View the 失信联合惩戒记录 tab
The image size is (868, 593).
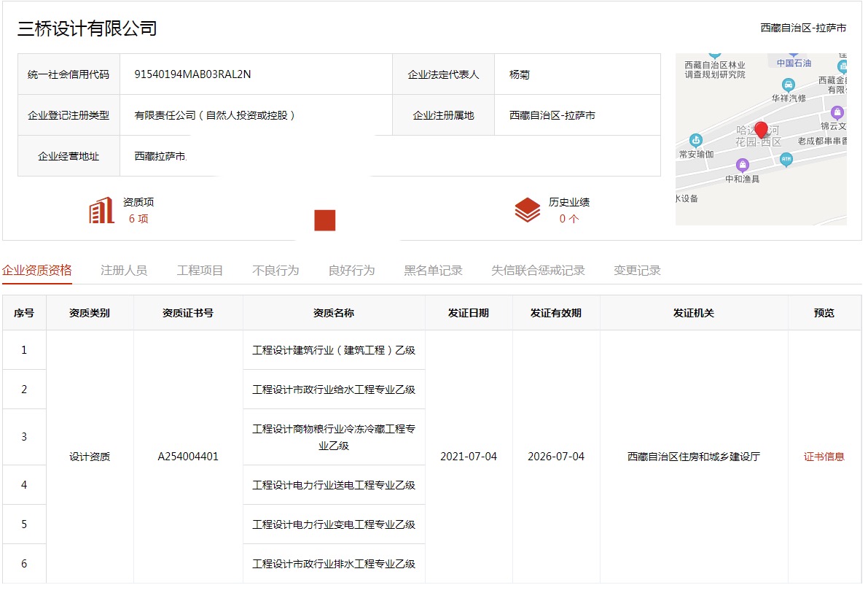(538, 271)
